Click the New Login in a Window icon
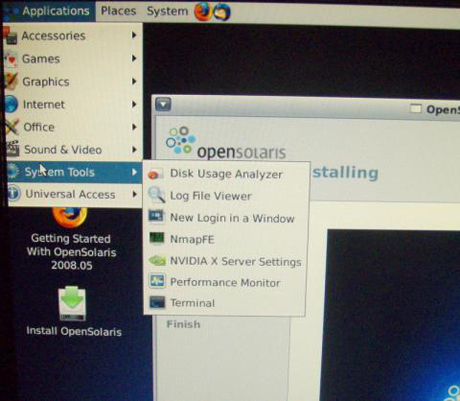460x401 pixels. (x=156, y=217)
